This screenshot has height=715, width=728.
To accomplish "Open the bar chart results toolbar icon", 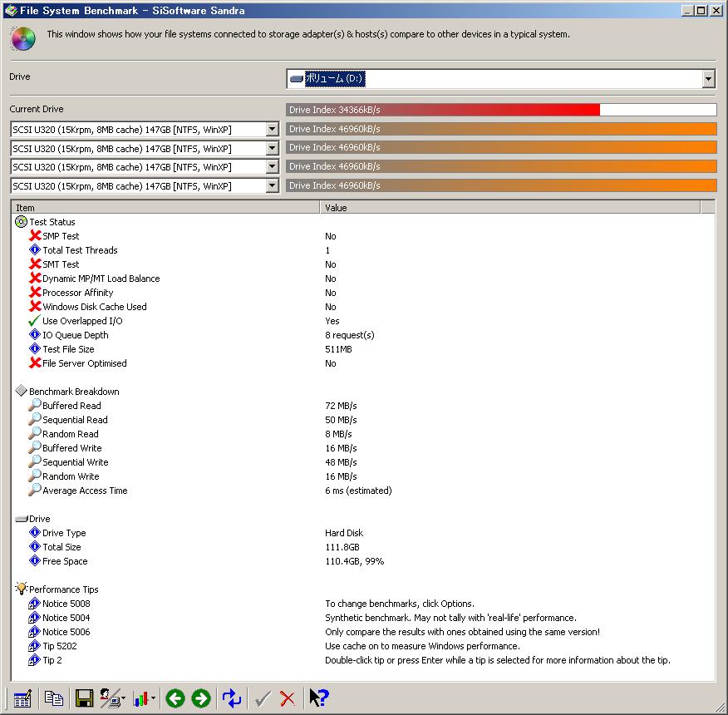I will (140, 698).
